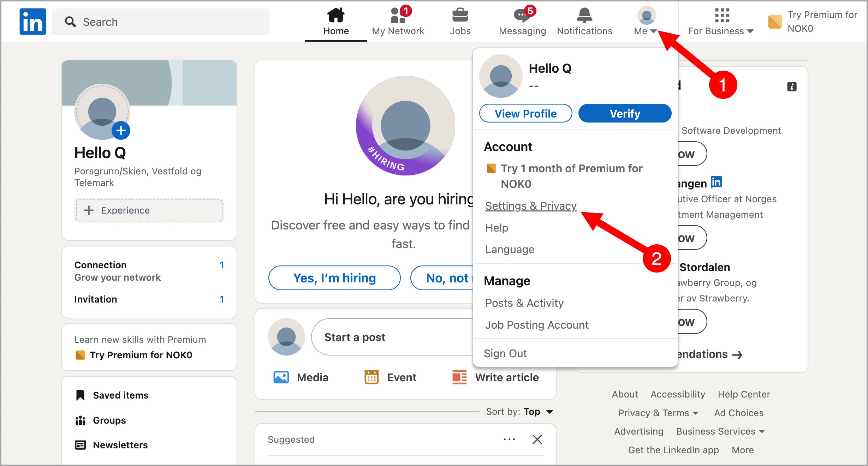Click the More footer link
Image resolution: width=868 pixels, height=466 pixels.
743,450
